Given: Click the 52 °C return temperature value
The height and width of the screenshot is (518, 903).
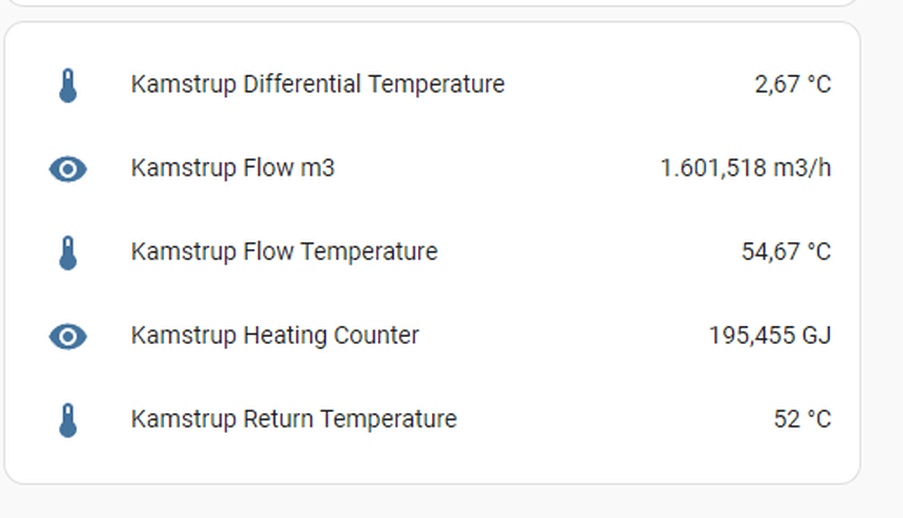Looking at the screenshot, I should click(x=802, y=419).
